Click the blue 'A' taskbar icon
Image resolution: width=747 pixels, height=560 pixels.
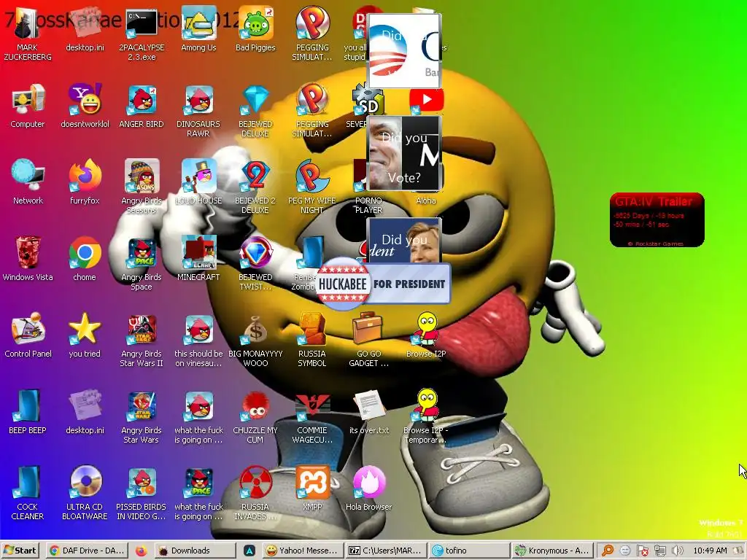[249, 551]
